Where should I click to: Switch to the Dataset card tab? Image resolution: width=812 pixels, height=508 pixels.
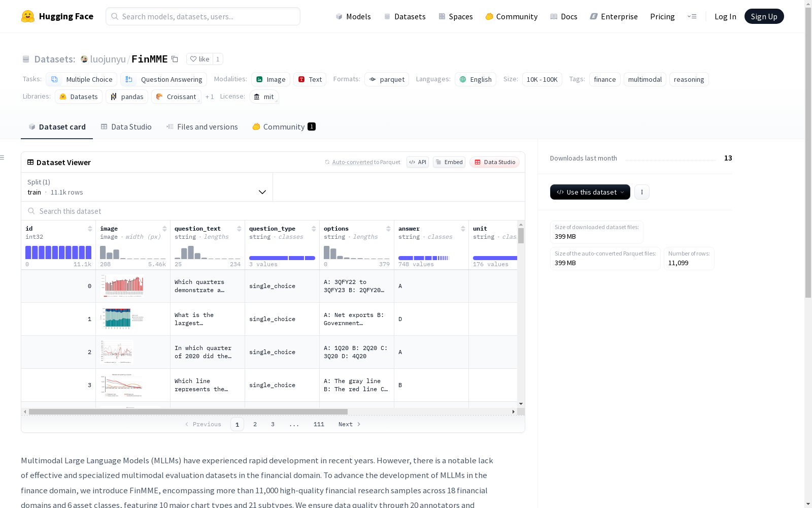(57, 127)
